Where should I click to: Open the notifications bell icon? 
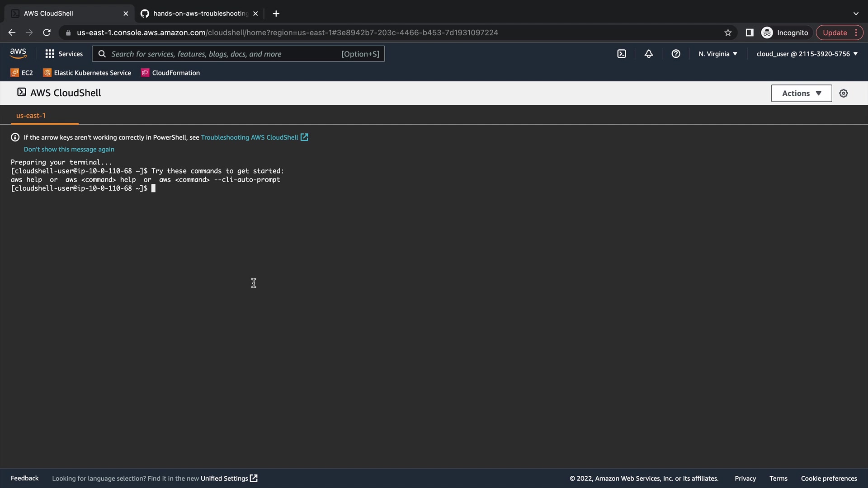[649, 54]
